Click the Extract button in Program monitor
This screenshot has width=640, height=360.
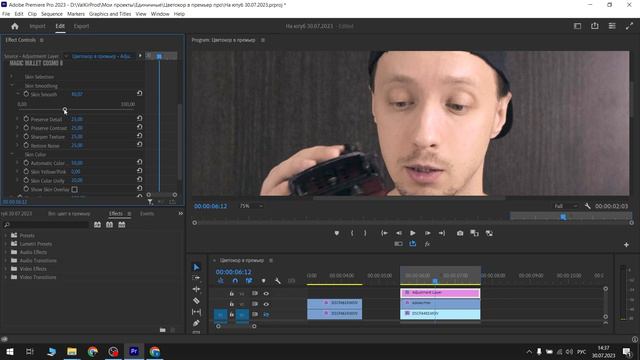coord(489,233)
